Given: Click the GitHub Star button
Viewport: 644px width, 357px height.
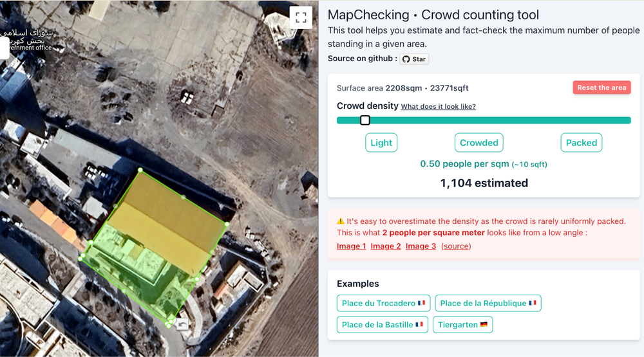Looking at the screenshot, I should [x=413, y=59].
